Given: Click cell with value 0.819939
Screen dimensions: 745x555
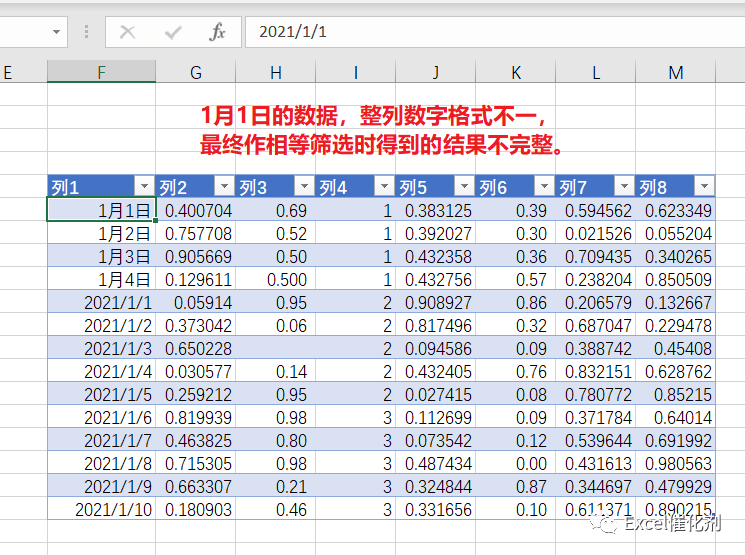Looking at the screenshot, I should point(196,417).
